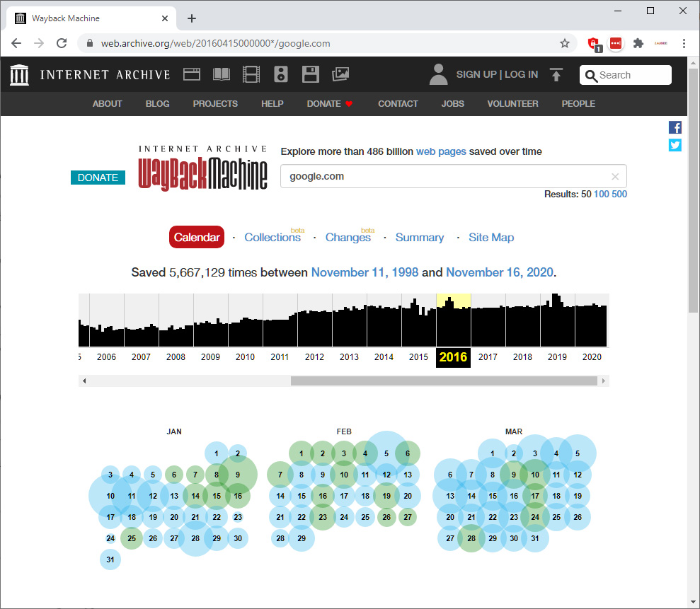
Task: Click the teal DONATE button
Action: 98,178
